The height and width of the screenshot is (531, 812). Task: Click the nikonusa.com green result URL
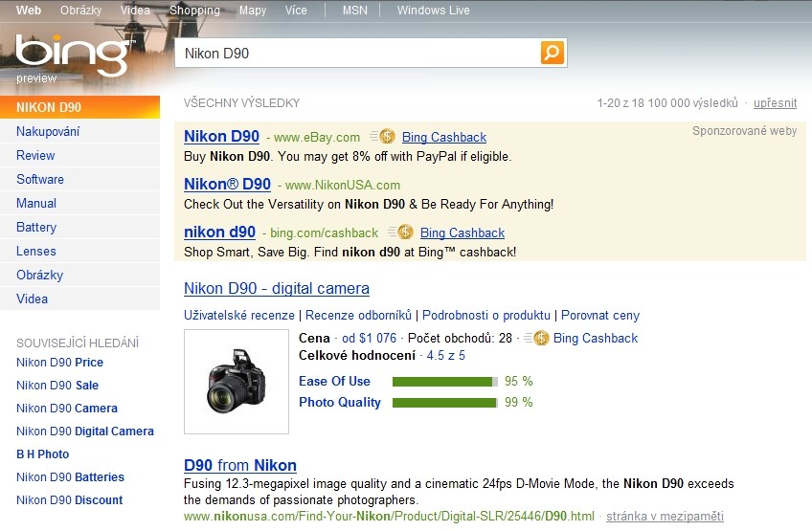click(389, 516)
